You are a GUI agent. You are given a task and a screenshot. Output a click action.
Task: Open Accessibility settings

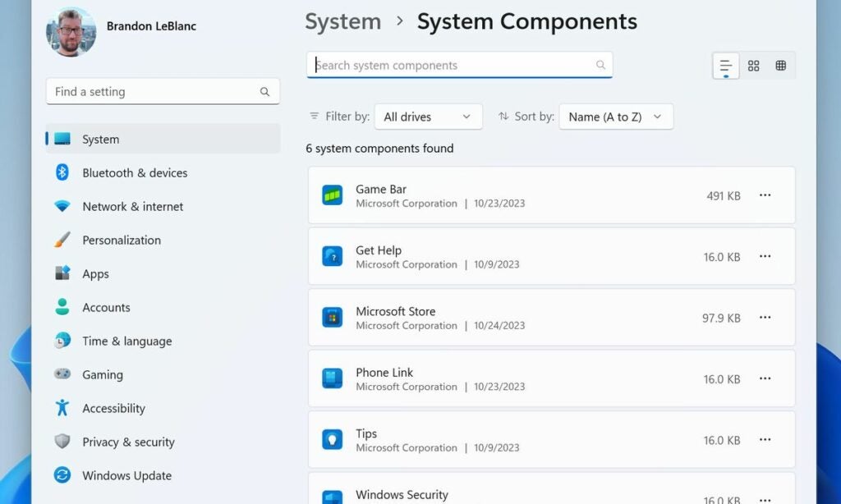pyautogui.click(x=163, y=408)
